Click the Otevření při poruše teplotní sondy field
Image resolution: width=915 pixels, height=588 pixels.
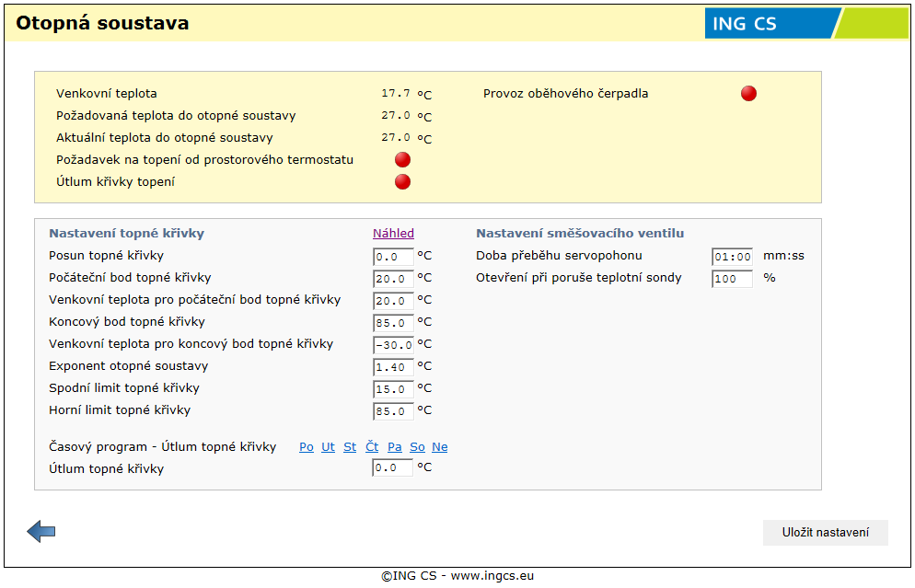click(732, 279)
